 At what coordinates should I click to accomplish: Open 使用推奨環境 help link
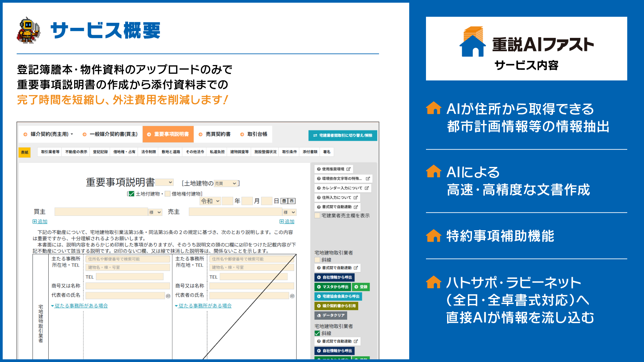point(334,169)
